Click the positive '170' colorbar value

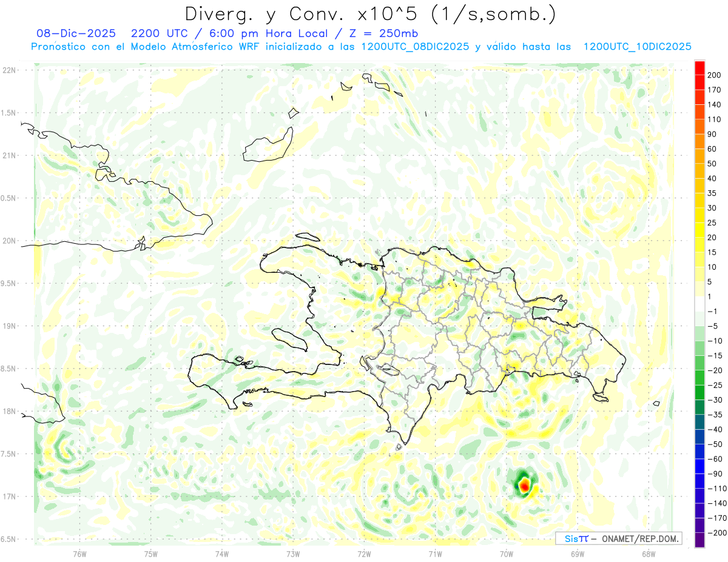tap(714, 90)
